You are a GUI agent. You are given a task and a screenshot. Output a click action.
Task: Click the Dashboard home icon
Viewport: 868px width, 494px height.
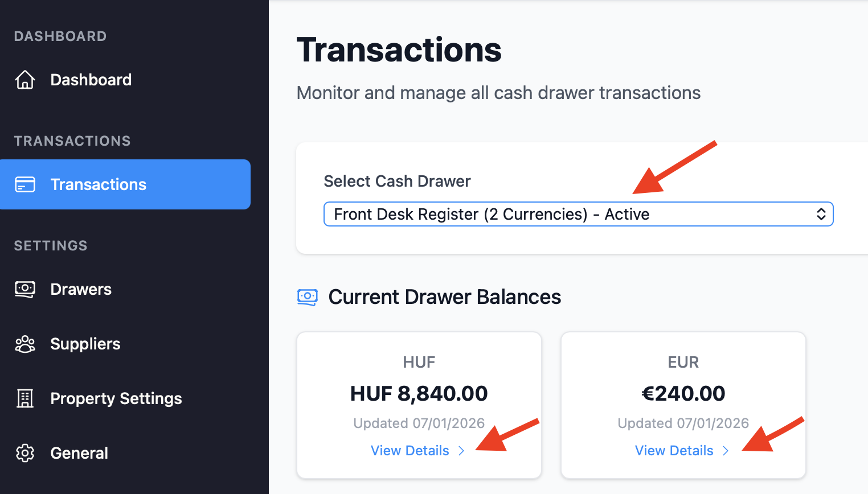[x=25, y=80]
